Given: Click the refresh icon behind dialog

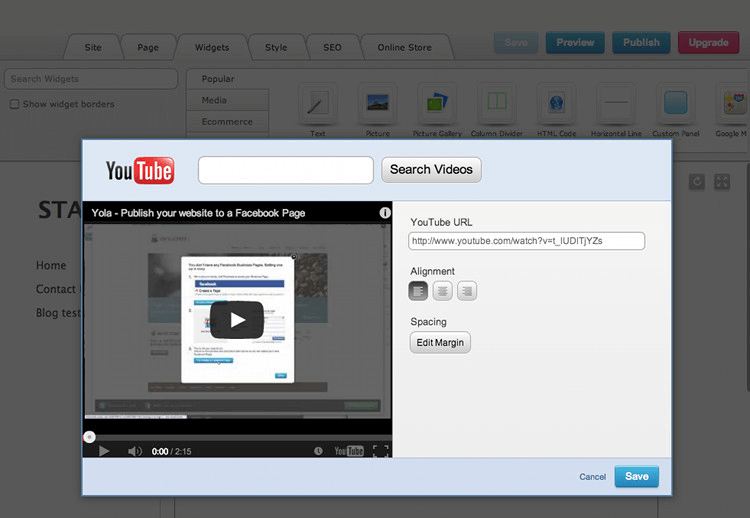Looking at the screenshot, I should coord(697,182).
